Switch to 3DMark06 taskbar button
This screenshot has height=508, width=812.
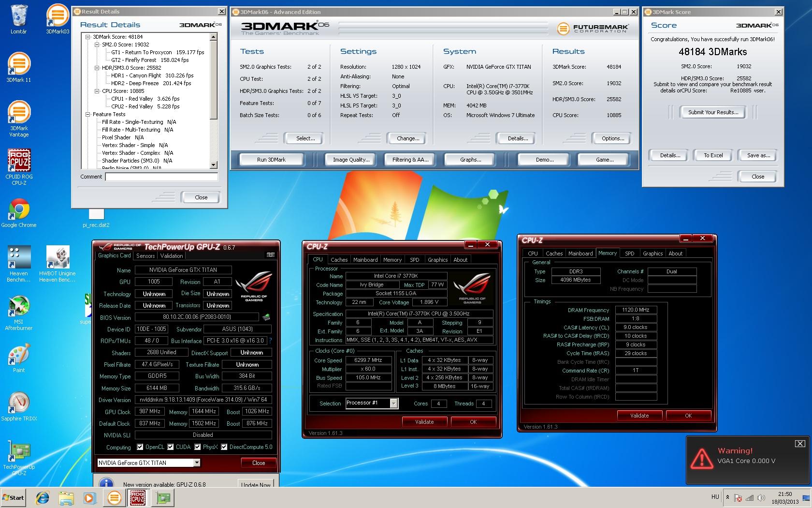click(114, 498)
